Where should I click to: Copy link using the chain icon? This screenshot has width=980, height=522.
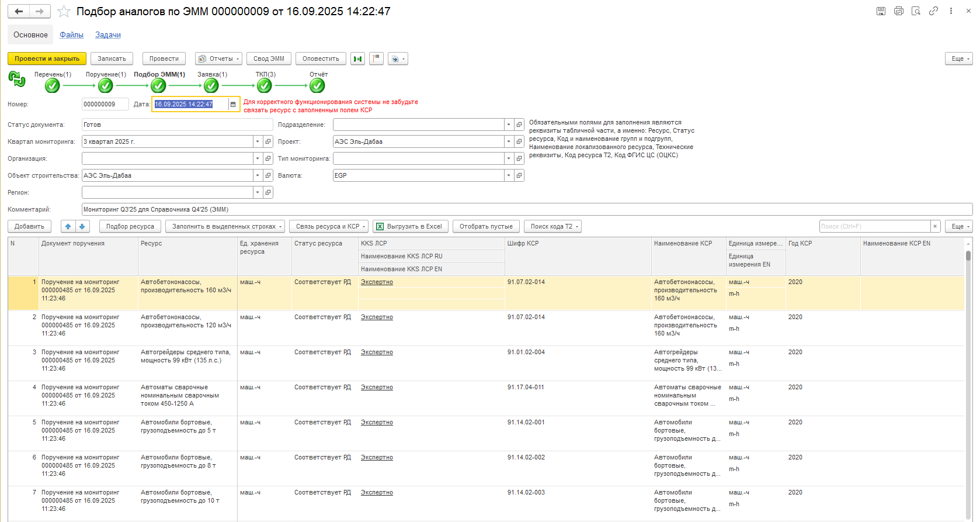933,11
